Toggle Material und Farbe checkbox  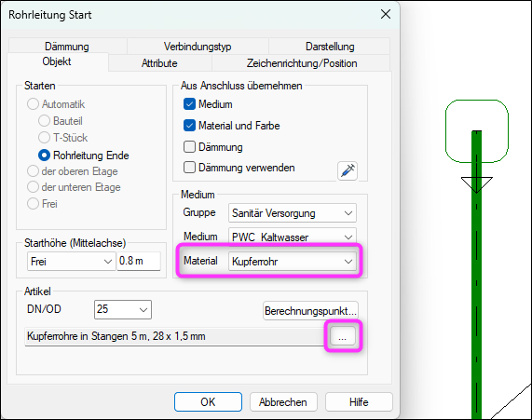coord(189,126)
